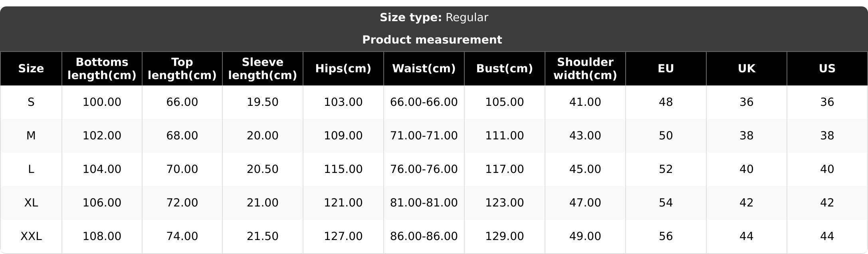Image resolution: width=868 pixels, height=254 pixels.
Task: Click the Product measurement title
Action: point(432,40)
